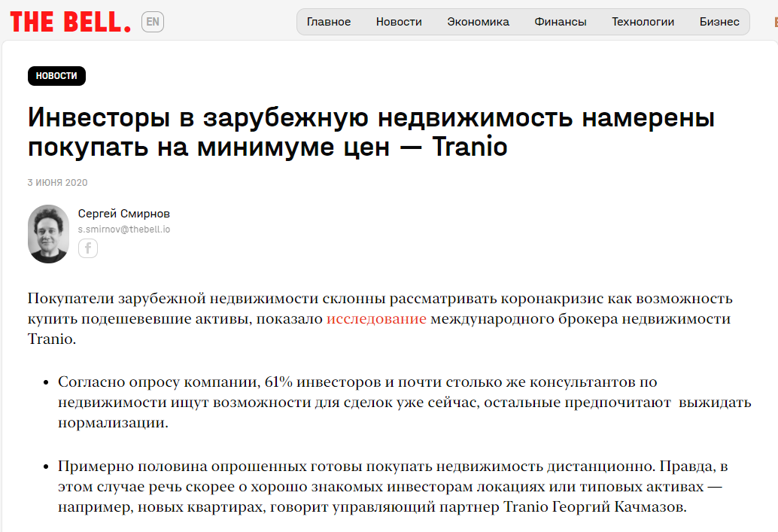Click email s.smirnov@thebell.io
Viewport: 778px width, 532px height.
(124, 230)
